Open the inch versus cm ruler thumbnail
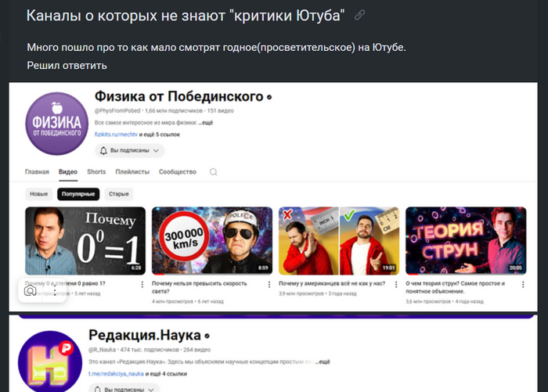The image size is (548, 392). [x=339, y=241]
